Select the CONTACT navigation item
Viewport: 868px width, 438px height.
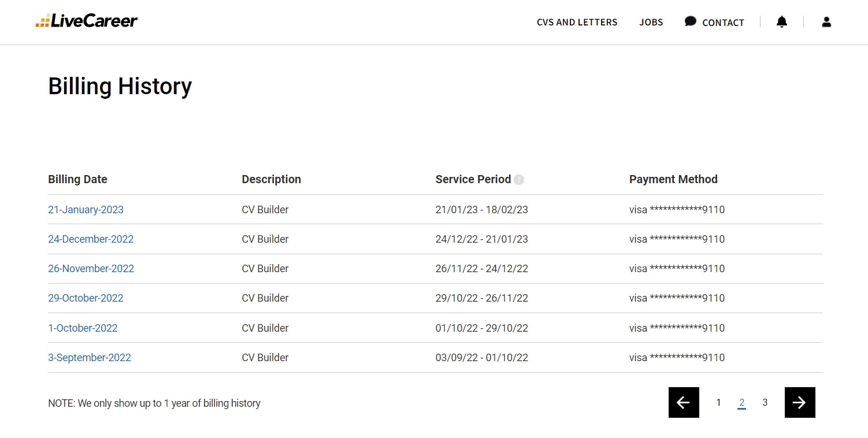(723, 23)
